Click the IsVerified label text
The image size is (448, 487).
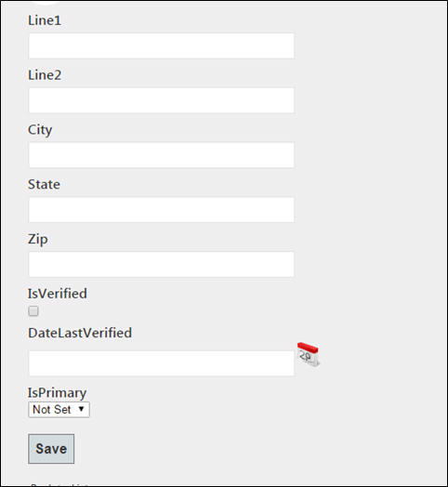coord(58,294)
